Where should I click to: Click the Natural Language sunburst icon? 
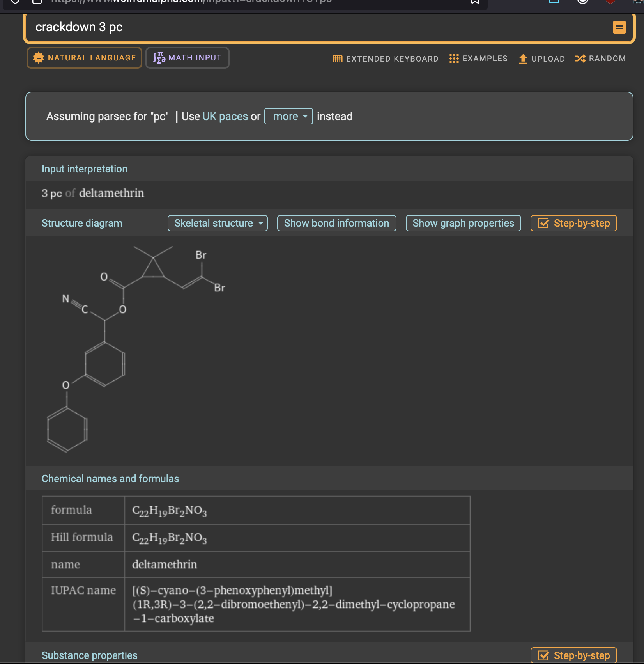coord(39,58)
